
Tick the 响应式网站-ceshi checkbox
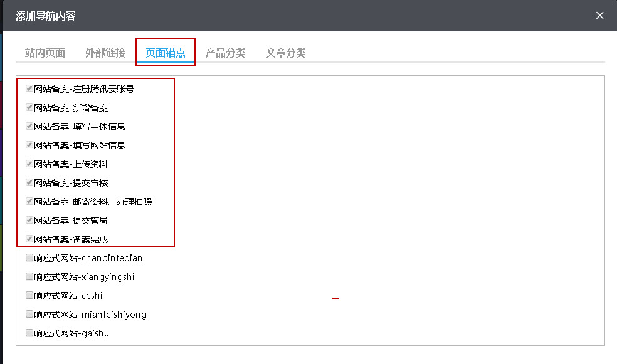coord(29,295)
